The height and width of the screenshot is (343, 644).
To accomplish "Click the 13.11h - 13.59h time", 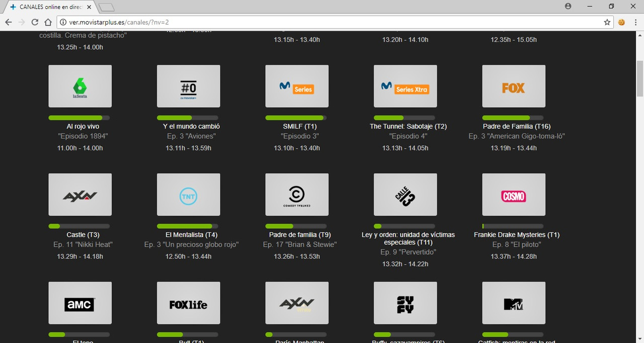I will (189, 148).
